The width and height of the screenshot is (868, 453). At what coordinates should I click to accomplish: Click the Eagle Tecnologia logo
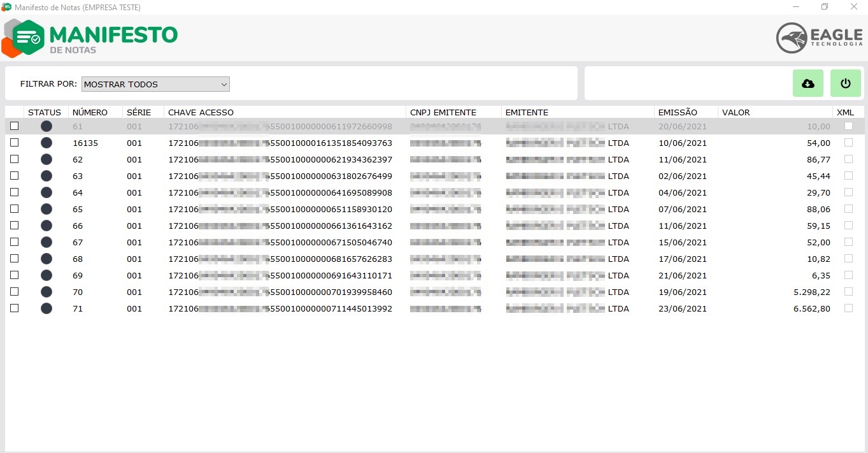tap(819, 38)
